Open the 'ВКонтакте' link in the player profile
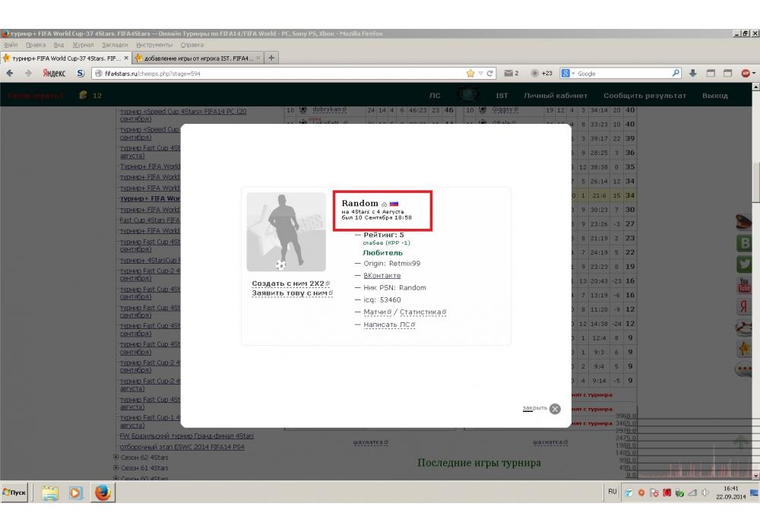Viewport: 760px width, 532px height. tap(382, 276)
